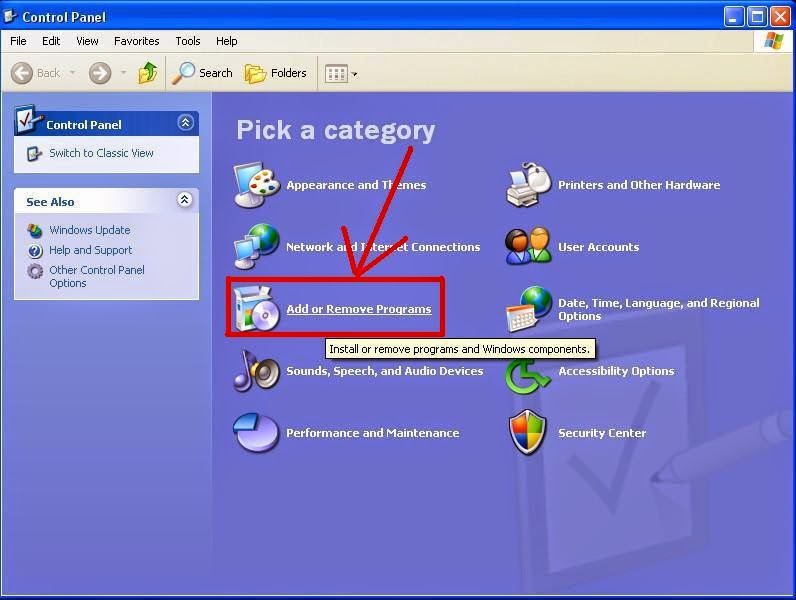This screenshot has height=600, width=796.
Task: Click the Accessibility Options wheelchair icon
Action: (x=528, y=376)
